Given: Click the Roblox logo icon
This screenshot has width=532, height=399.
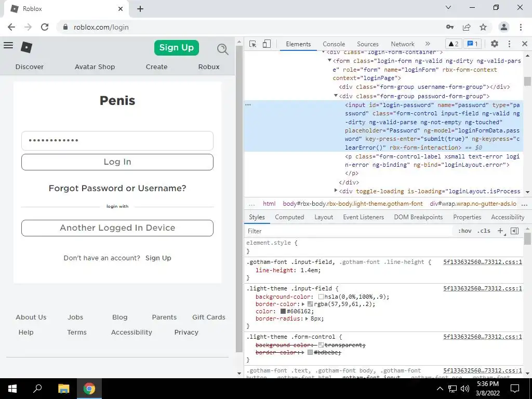Looking at the screenshot, I should (x=26, y=47).
